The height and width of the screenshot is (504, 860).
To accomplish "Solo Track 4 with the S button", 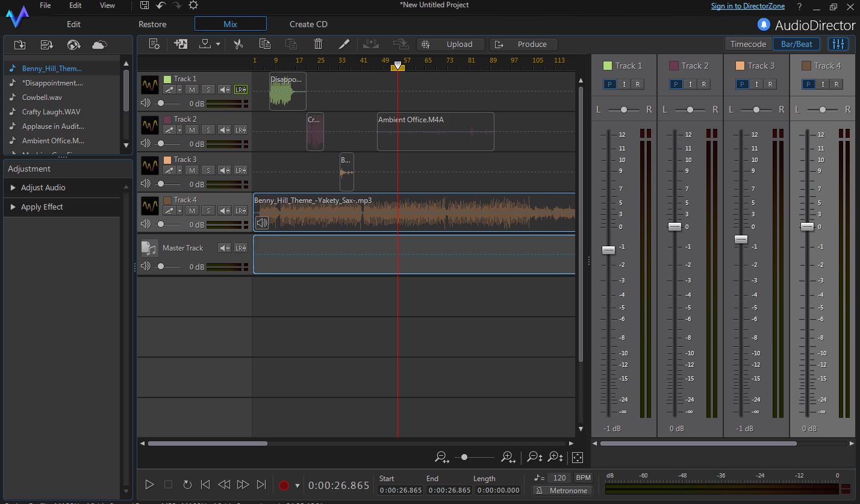I will tap(207, 211).
